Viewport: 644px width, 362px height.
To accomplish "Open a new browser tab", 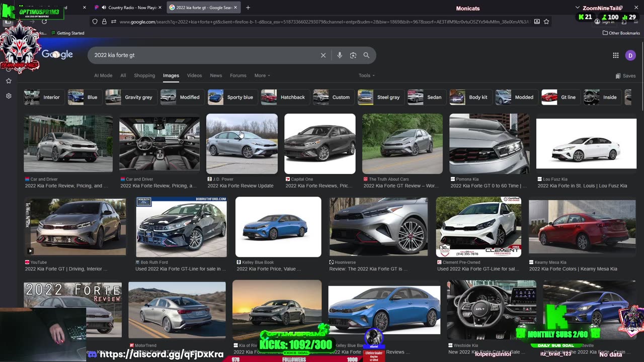I will click(248, 8).
